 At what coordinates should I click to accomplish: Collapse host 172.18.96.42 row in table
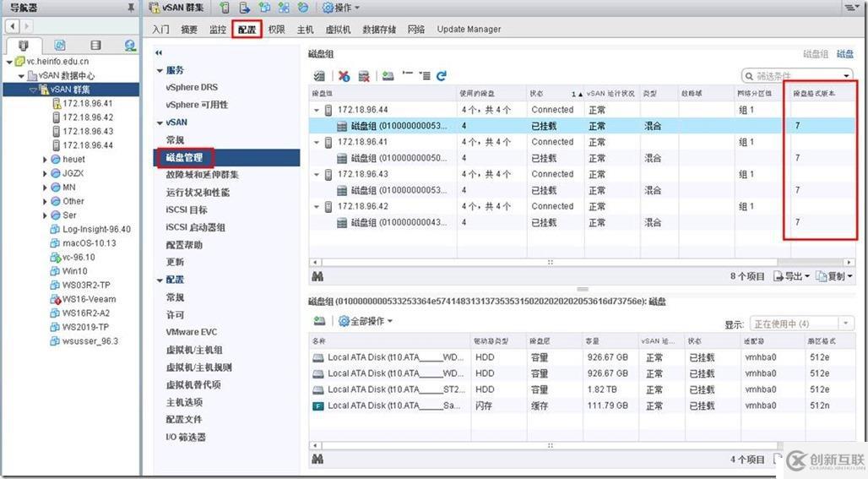coord(317,206)
